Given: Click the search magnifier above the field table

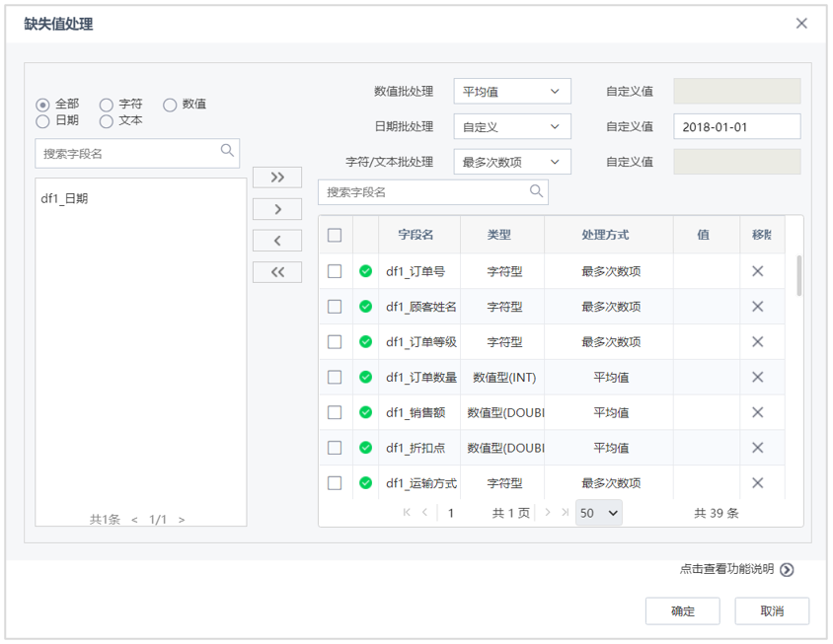Looking at the screenshot, I should click(534, 191).
